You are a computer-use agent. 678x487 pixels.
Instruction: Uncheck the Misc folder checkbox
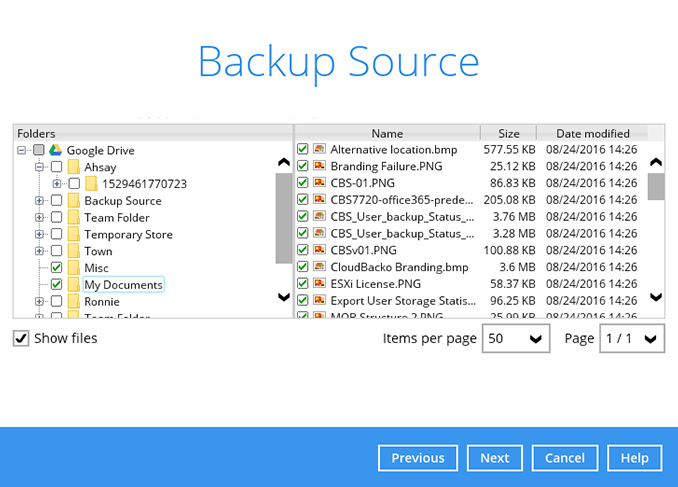coord(56,268)
